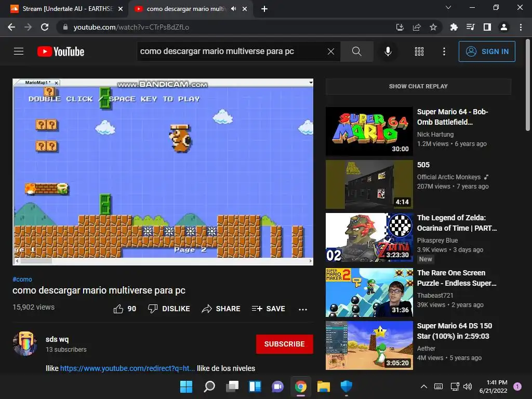Open the 505 Arctic Monkeys video title
Viewport: 532px width, 399px height.
[423, 165]
